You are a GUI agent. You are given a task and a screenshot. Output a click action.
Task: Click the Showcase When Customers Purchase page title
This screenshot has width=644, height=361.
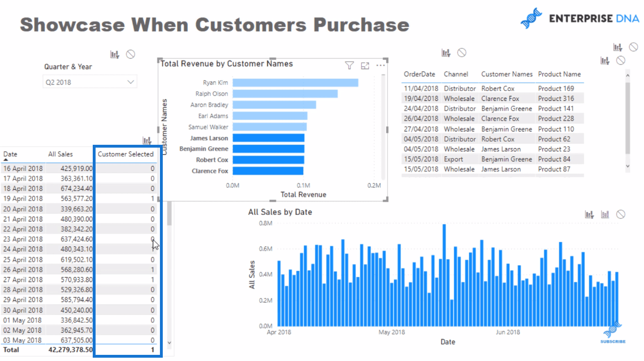[214, 25]
